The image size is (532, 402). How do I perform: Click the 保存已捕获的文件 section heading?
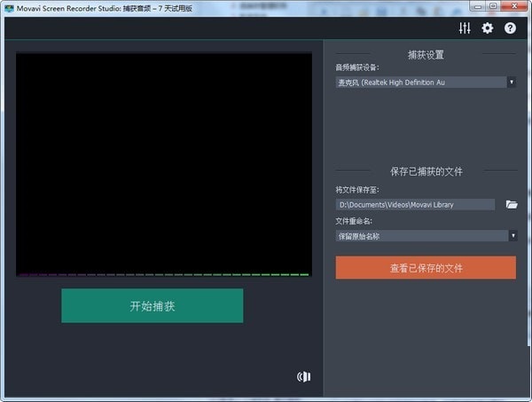click(x=426, y=171)
